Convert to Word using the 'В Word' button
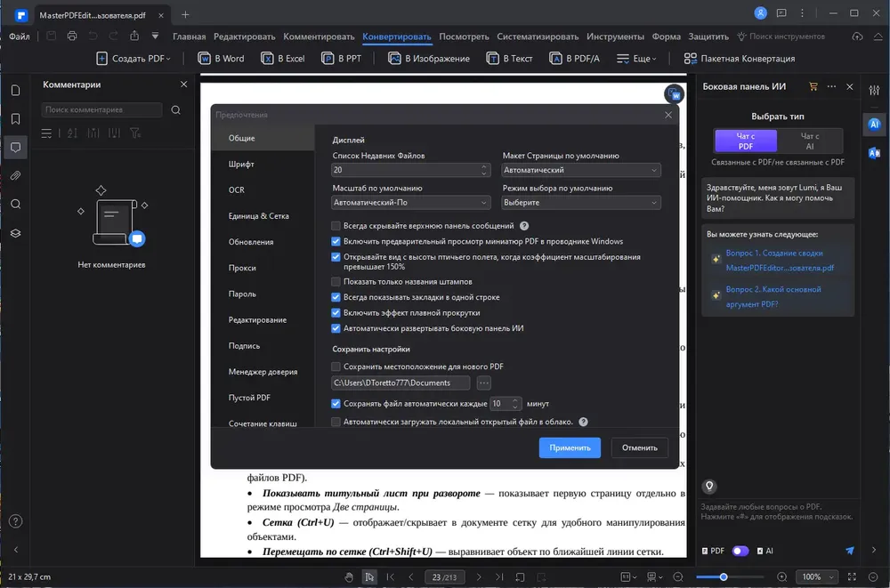Viewport: 890px width, 588px height. [x=222, y=59]
